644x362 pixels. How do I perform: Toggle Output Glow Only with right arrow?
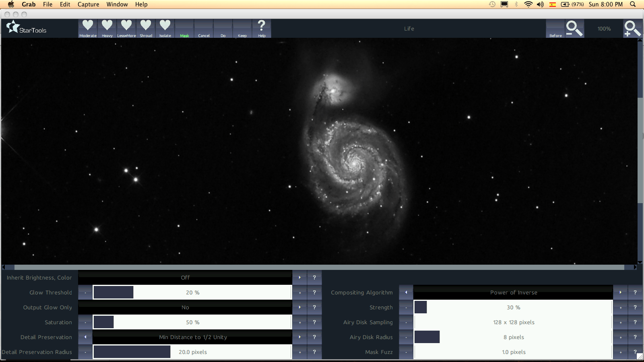(299, 307)
